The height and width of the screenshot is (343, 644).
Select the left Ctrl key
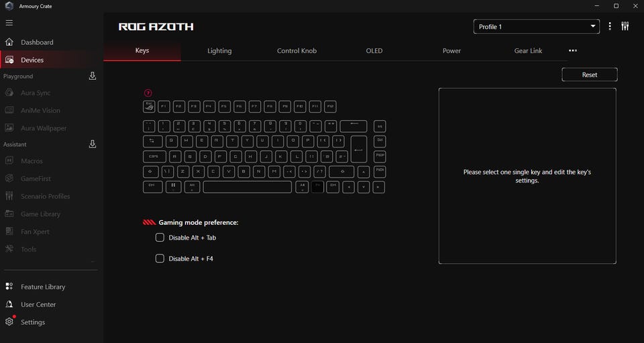click(152, 187)
